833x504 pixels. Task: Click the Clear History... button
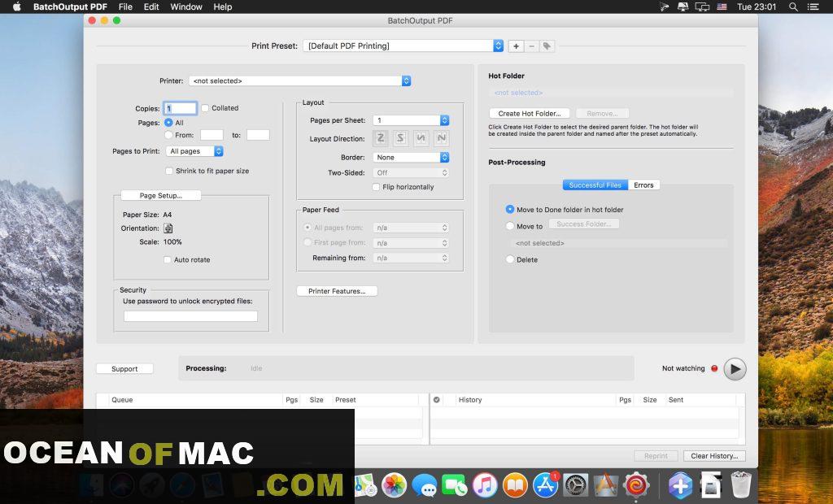714,456
